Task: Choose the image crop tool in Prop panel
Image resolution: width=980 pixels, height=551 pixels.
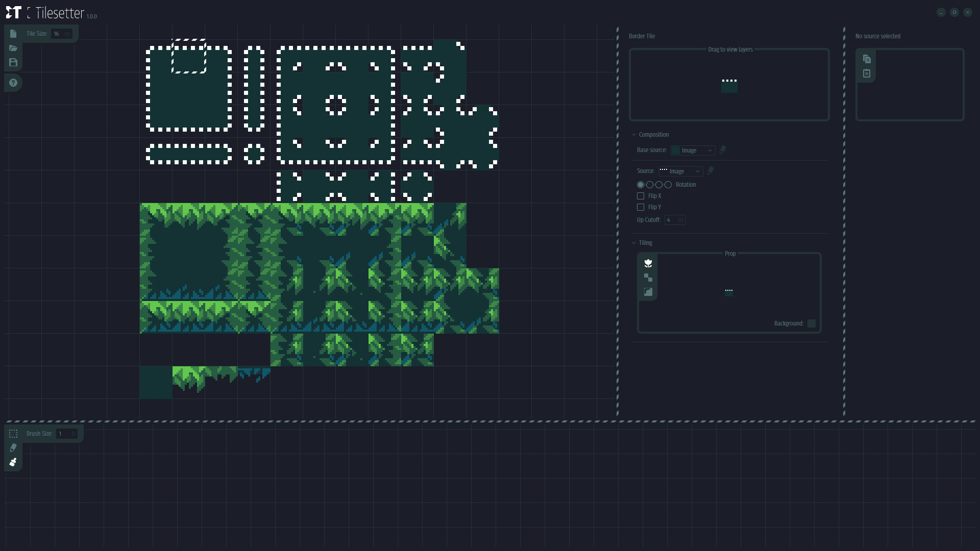Action: [648, 291]
